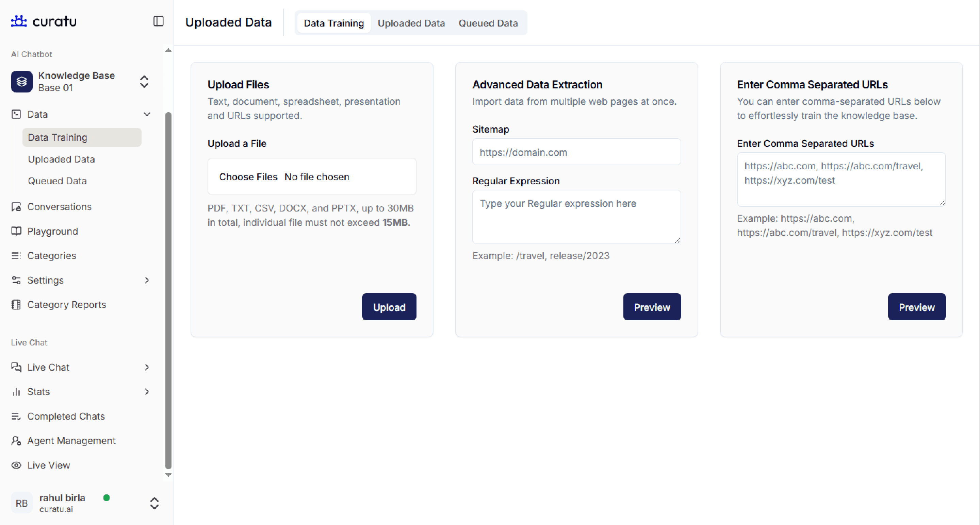The image size is (980, 525).
Task: Click 'Example: /travel, release/2023' hint text
Action: (x=541, y=255)
